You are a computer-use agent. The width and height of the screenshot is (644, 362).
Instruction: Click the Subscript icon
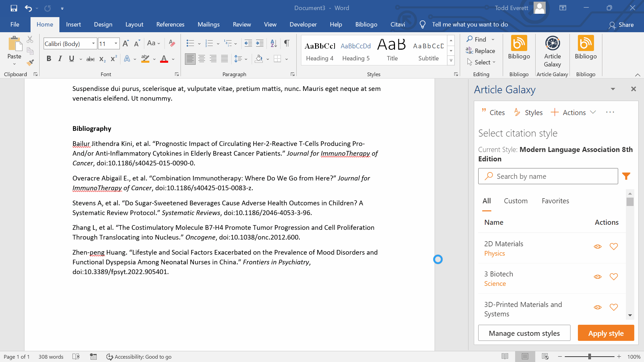(x=102, y=59)
